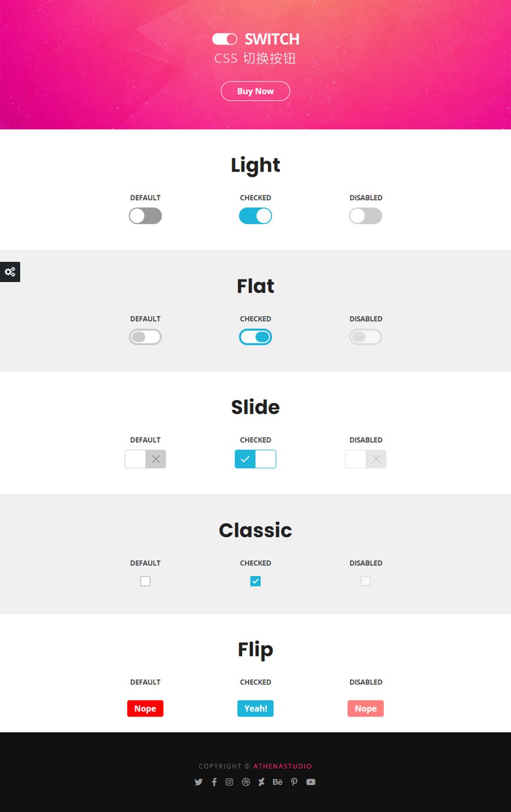Uncheck the Classic checked checkbox
The width and height of the screenshot is (511, 812).
point(256,581)
